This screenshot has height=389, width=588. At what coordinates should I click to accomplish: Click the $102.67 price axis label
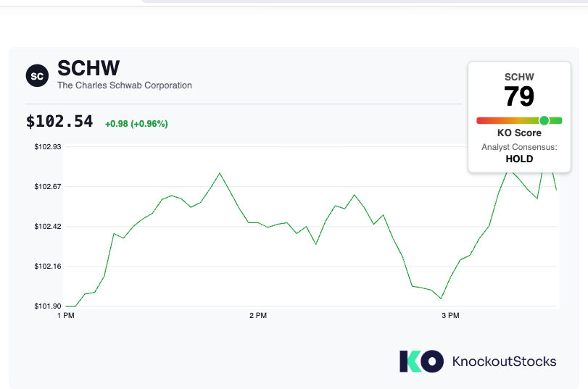click(48, 187)
